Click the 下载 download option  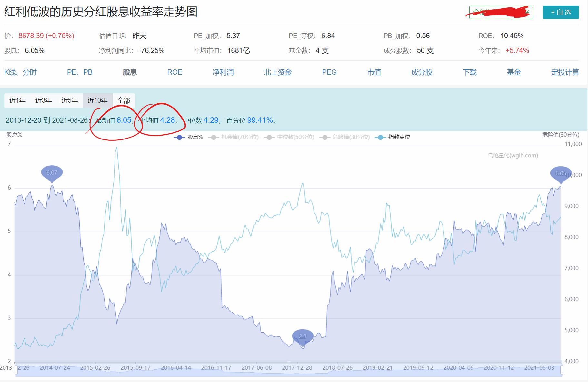[x=469, y=72]
